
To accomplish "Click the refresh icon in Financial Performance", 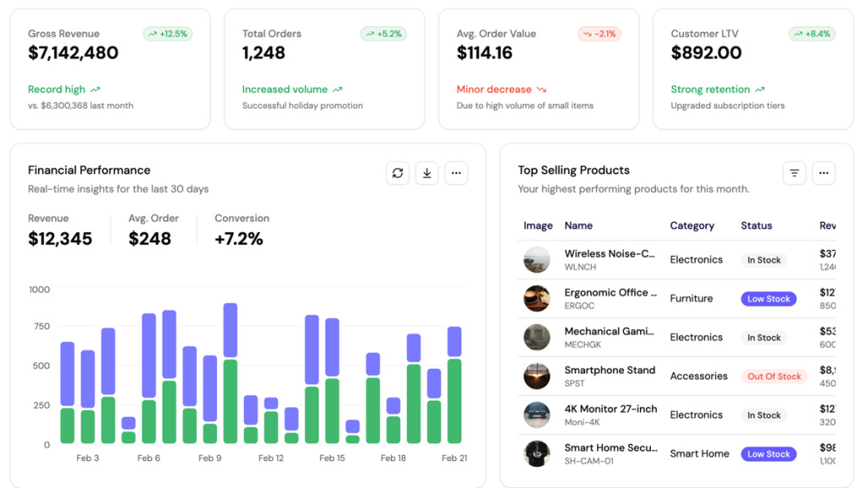I will pos(398,173).
